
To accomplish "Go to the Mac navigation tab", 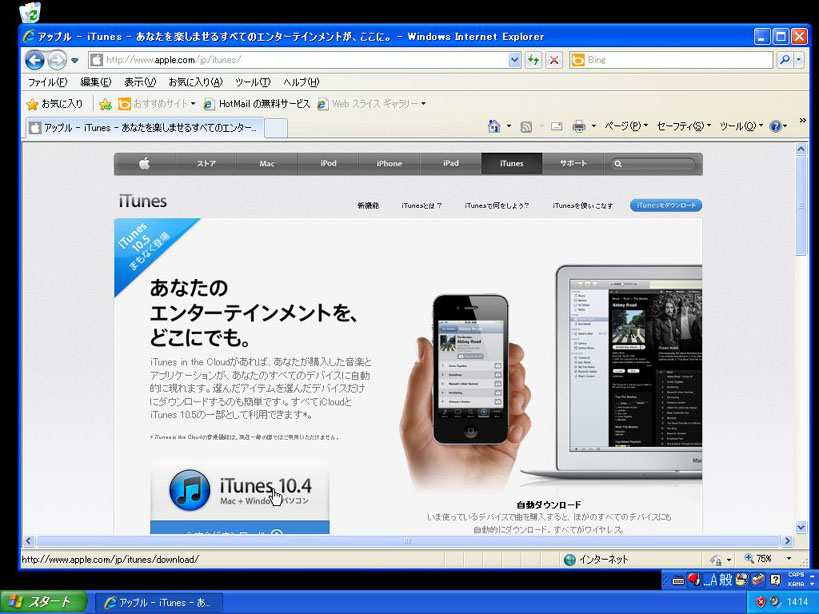I will point(267,163).
